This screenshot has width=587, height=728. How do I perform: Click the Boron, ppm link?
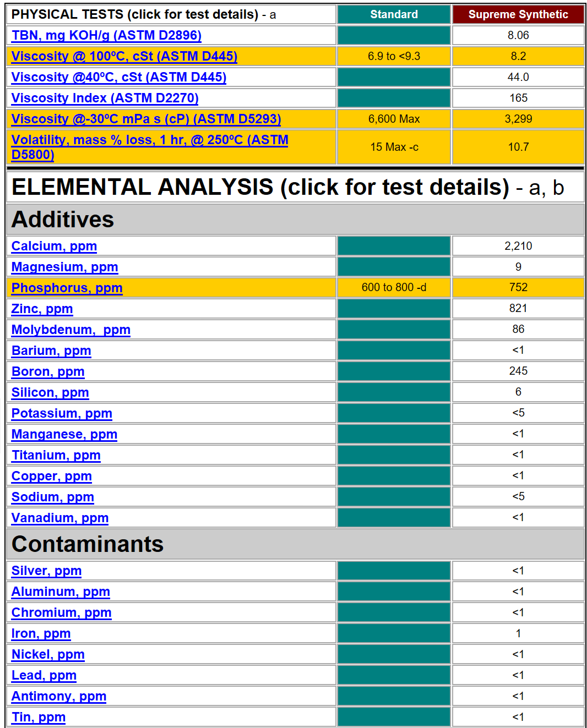click(x=48, y=371)
